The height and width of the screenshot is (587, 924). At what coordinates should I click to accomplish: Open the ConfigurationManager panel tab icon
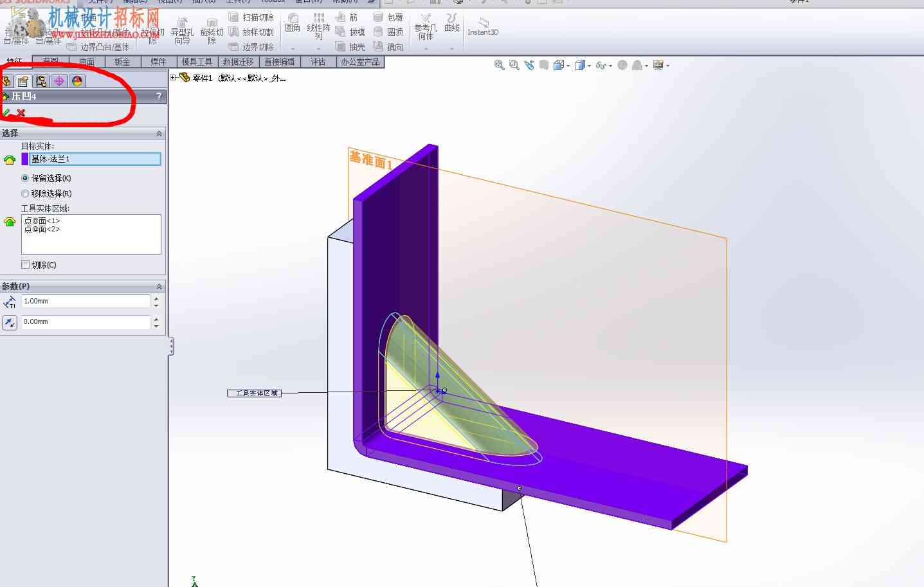point(41,81)
